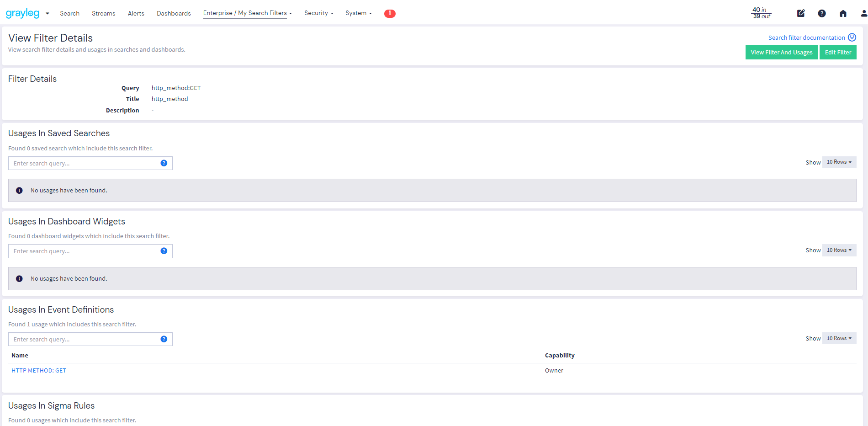
Task: Open the HTTP METHOD: GET event definition link
Action: pos(39,370)
